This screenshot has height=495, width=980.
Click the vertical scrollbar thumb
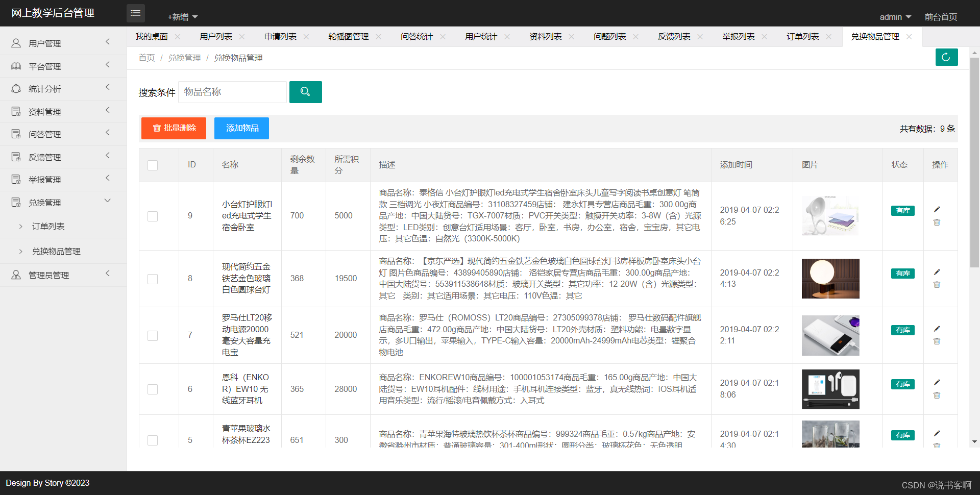[974, 162]
